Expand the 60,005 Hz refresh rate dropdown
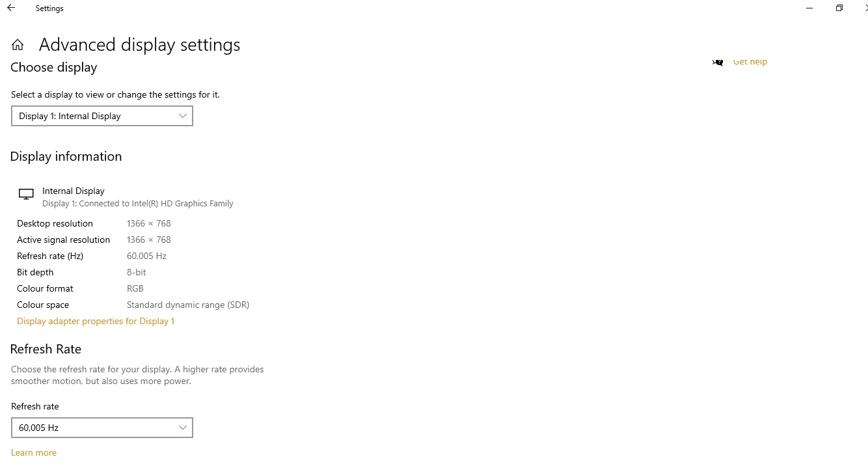 point(102,428)
